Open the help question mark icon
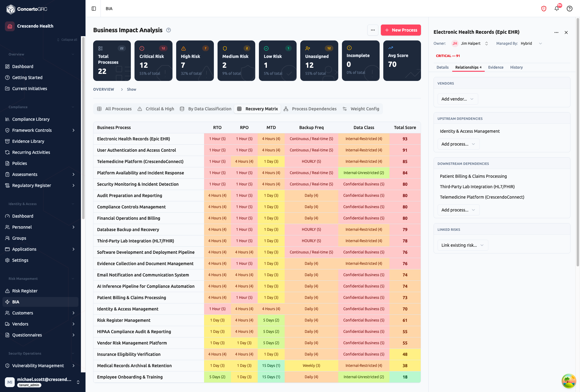This screenshot has height=392, width=580. tap(570, 9)
